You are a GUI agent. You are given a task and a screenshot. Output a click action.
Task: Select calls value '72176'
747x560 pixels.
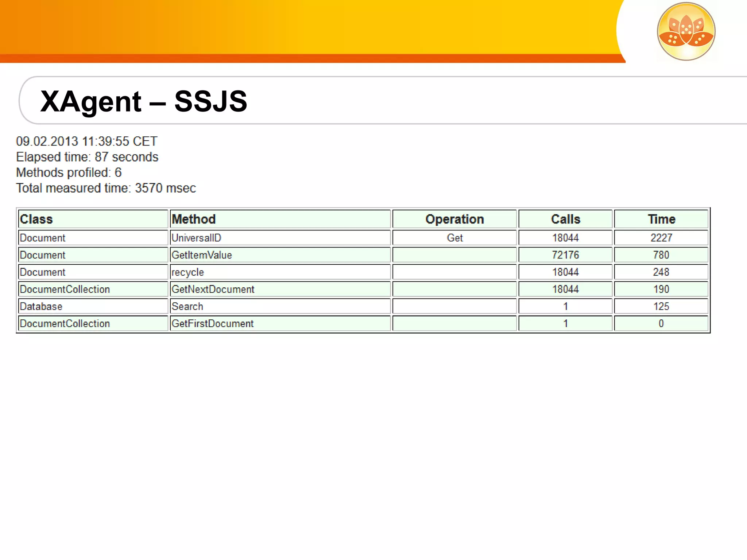565,255
